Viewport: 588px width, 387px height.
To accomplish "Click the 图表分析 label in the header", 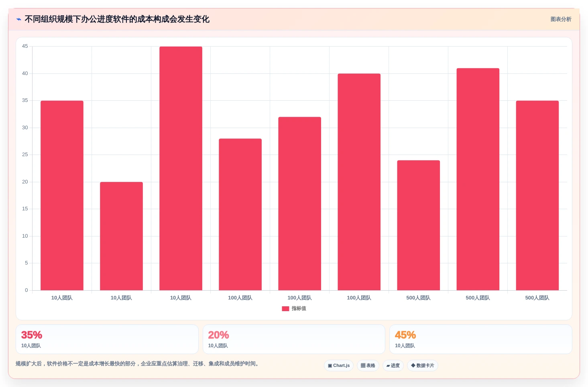I will (561, 19).
